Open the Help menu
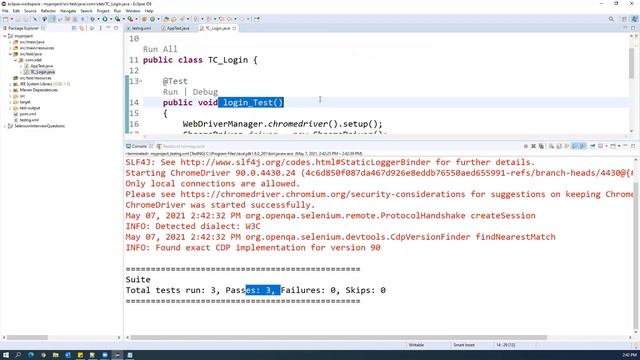 [x=149, y=11]
